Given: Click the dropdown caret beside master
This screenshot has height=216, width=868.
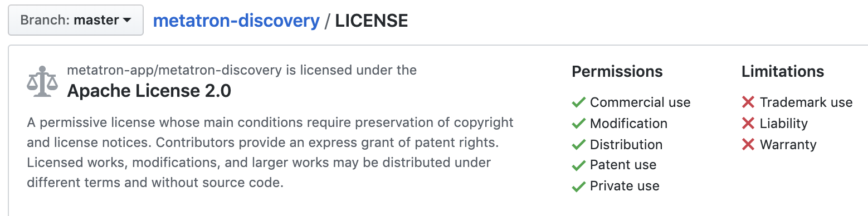Looking at the screenshot, I should pos(127,21).
